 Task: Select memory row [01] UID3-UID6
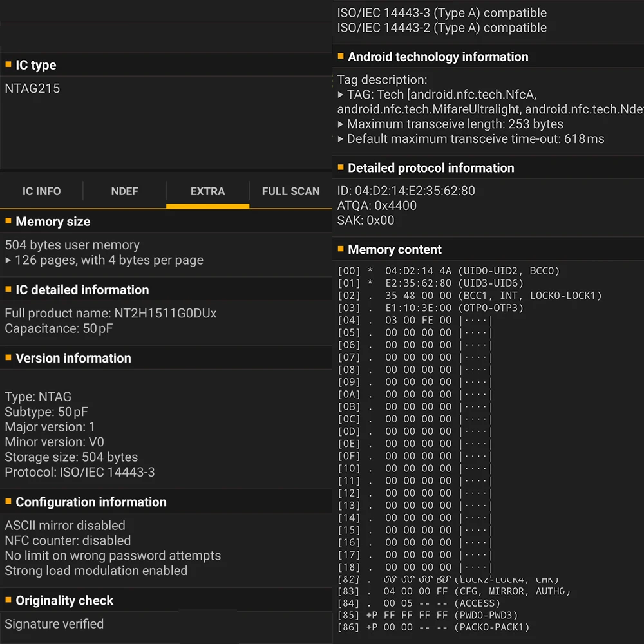[430, 283]
